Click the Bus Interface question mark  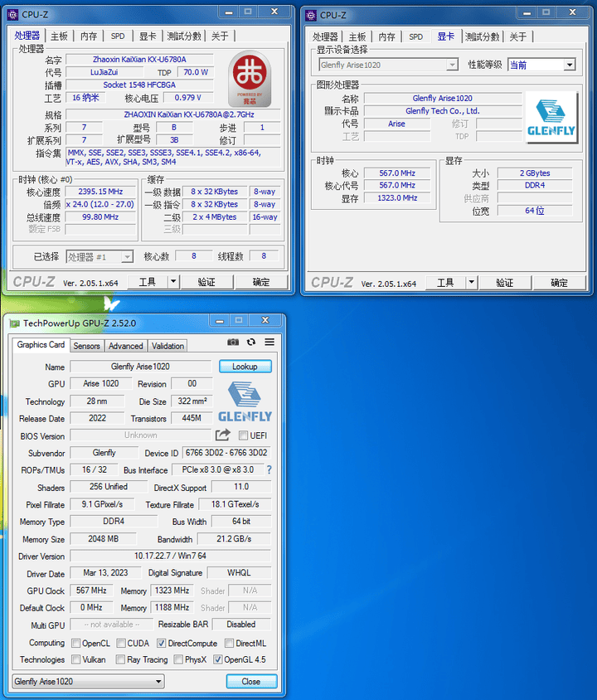click(269, 470)
